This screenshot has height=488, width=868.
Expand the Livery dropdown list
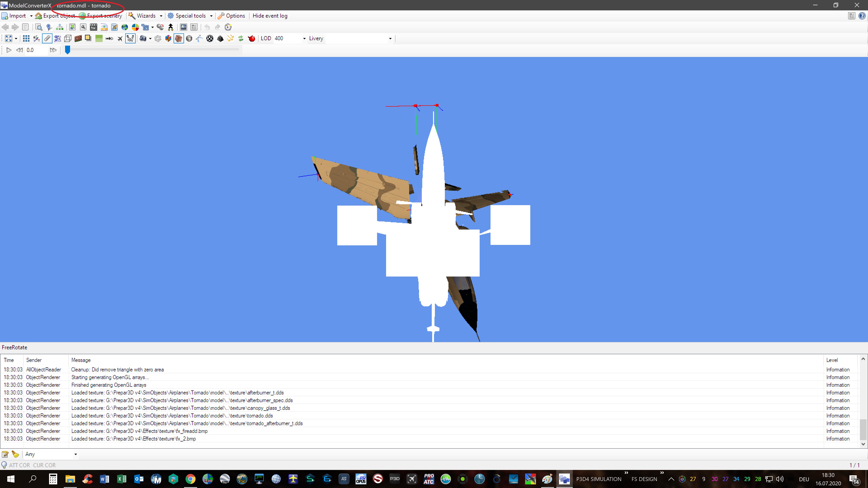390,38
